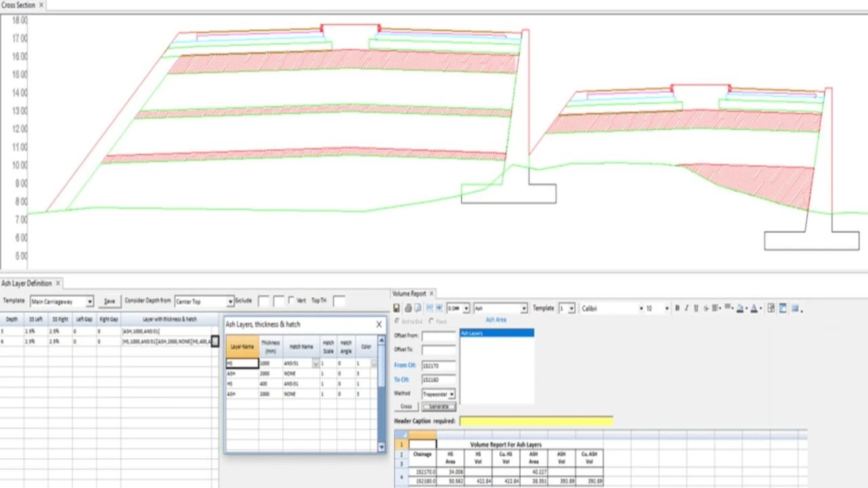Close the Ash Layer Definition tab
The image size is (868, 488).
[58, 283]
